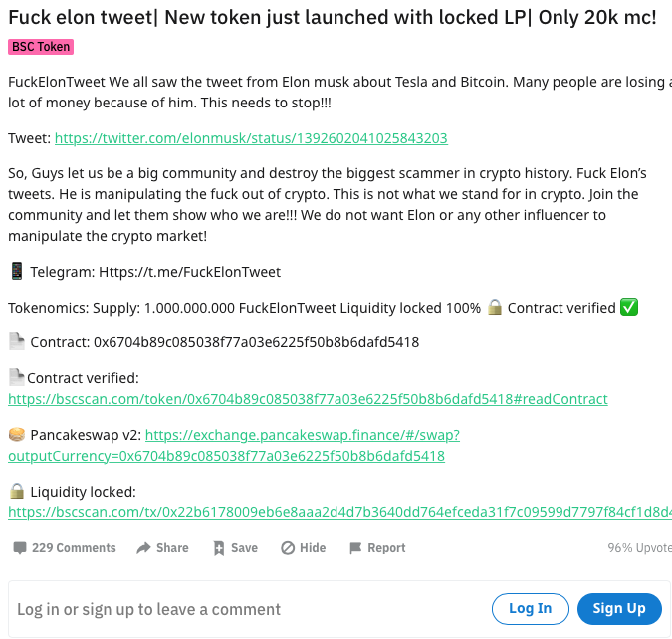The image size is (672, 639).
Task: Click the lock emoji beside Liquidity locked heading
Action: (17, 491)
